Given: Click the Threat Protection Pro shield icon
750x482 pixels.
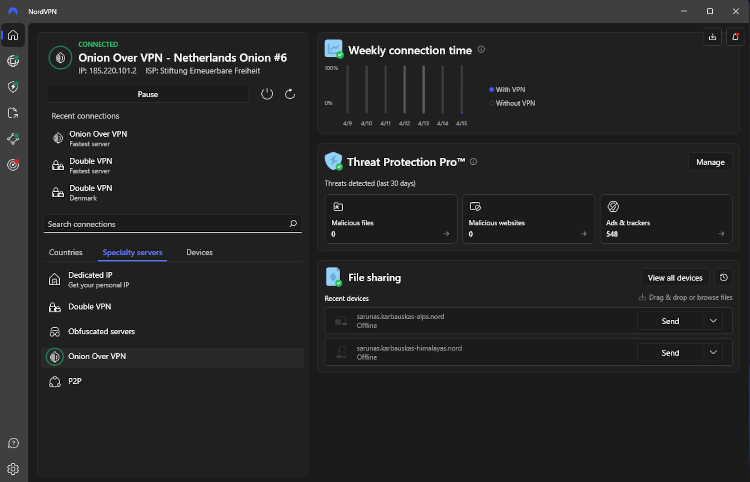Looking at the screenshot, I should click(x=333, y=161).
